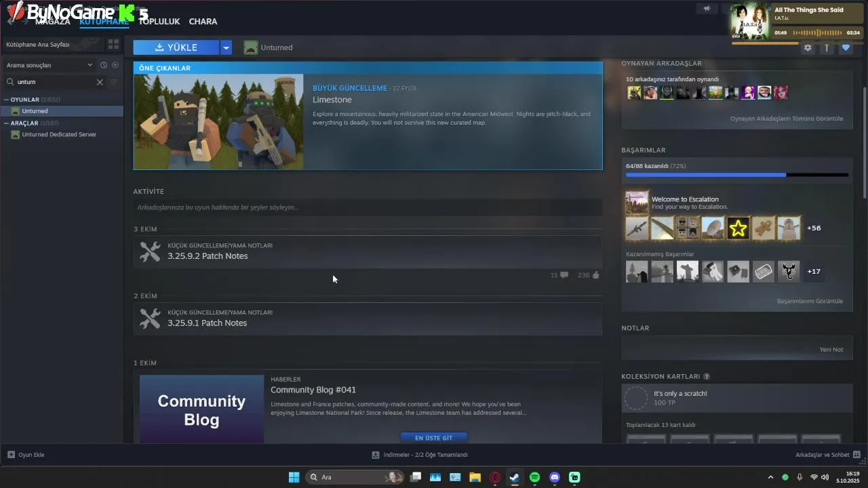Open File Explorer from the taskbar
868x488 pixels.
pos(475,477)
